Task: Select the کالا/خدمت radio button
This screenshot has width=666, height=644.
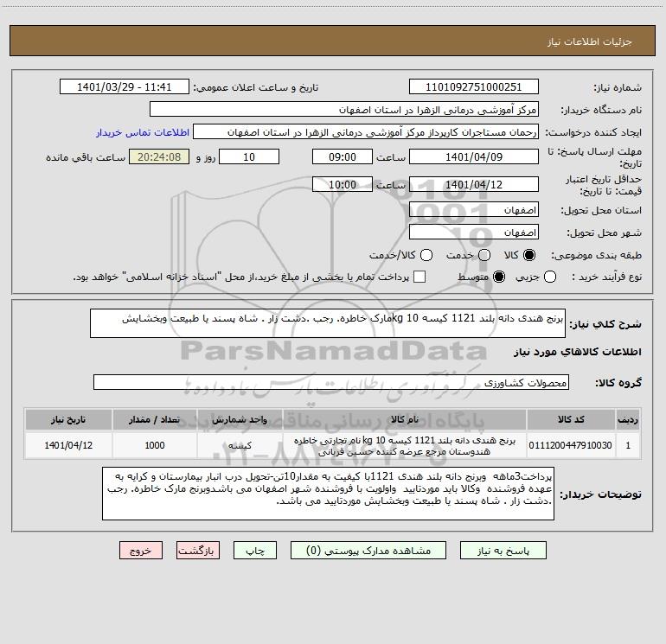Action: point(426,255)
